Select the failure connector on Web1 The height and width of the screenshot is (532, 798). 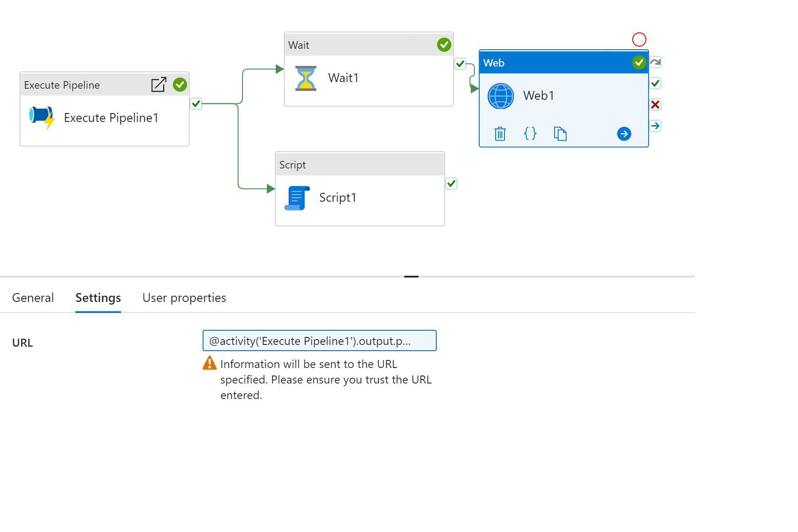tap(656, 105)
